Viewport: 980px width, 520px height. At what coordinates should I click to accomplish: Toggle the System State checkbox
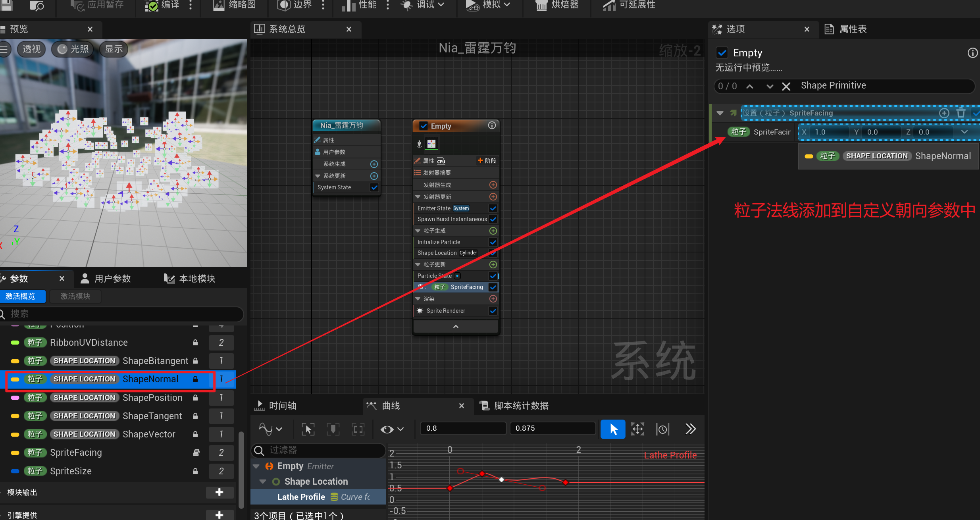pyautogui.click(x=374, y=187)
